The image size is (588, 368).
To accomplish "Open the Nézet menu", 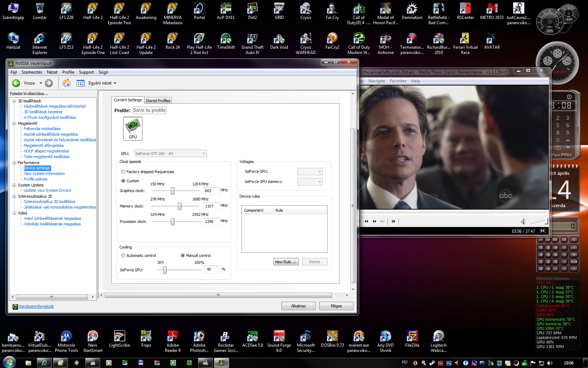I will click(x=52, y=72).
